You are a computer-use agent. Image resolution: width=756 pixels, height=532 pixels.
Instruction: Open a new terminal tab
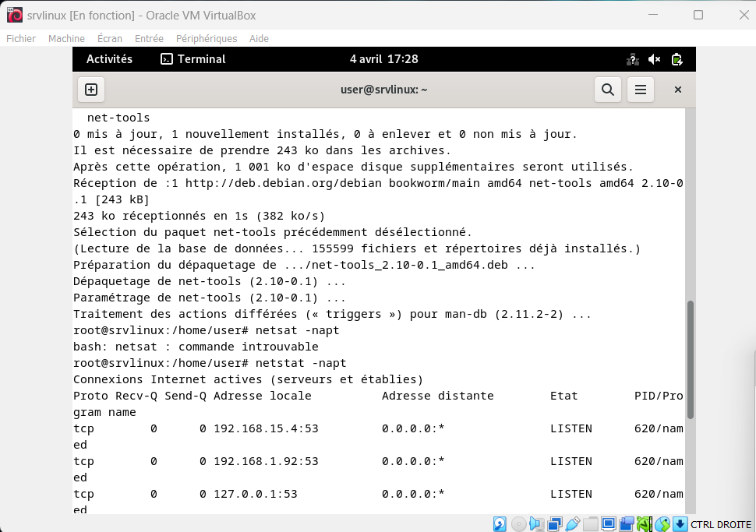click(91, 90)
